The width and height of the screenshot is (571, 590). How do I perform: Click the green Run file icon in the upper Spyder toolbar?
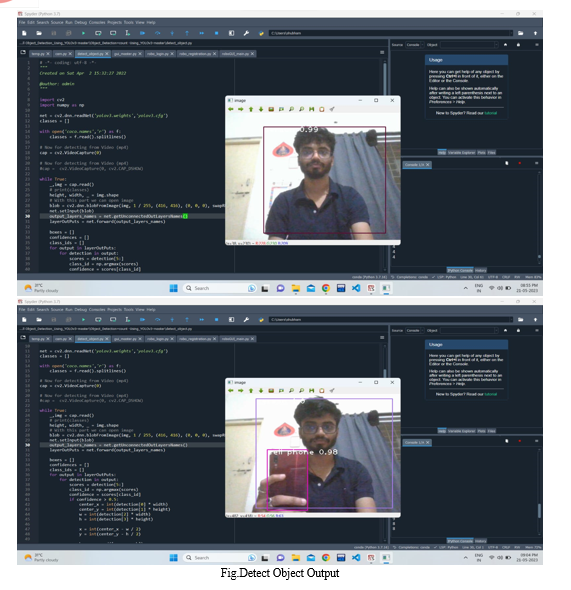[x=83, y=33]
